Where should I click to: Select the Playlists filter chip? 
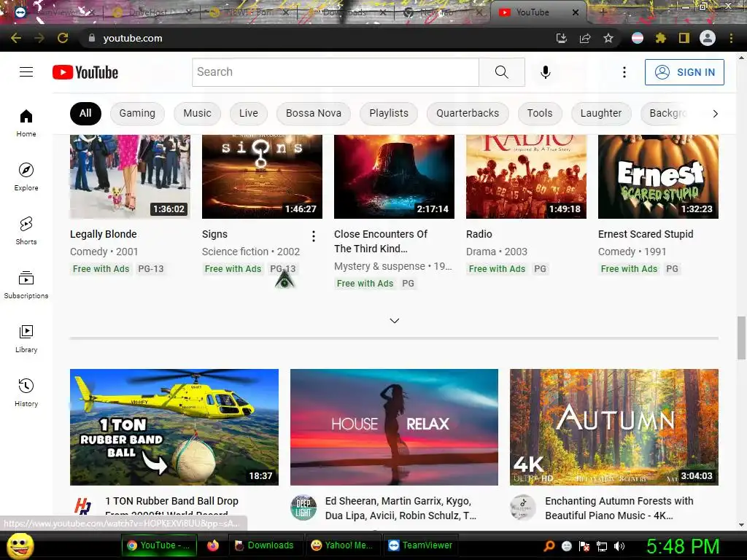click(389, 113)
